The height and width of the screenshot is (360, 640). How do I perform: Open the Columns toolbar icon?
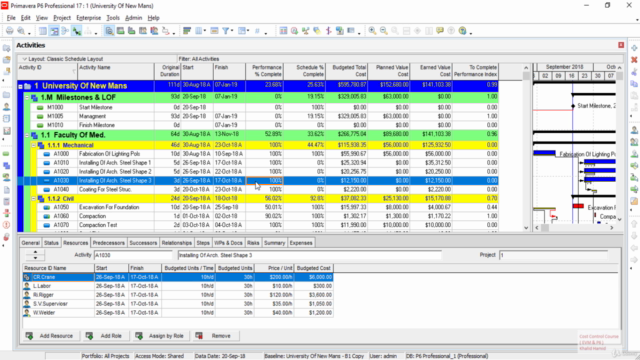(199, 31)
